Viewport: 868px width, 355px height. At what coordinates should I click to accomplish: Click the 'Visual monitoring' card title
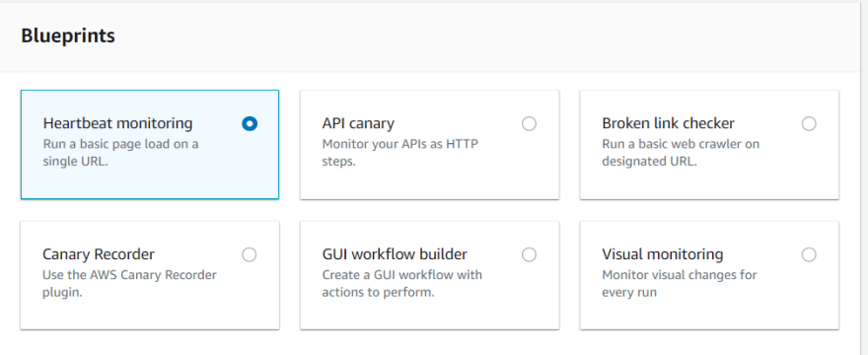pyautogui.click(x=663, y=254)
